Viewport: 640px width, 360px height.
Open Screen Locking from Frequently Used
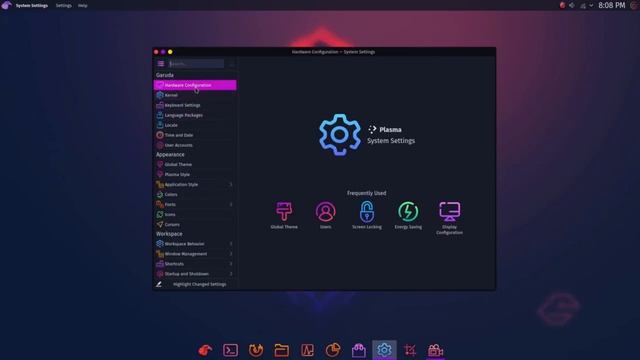click(367, 215)
